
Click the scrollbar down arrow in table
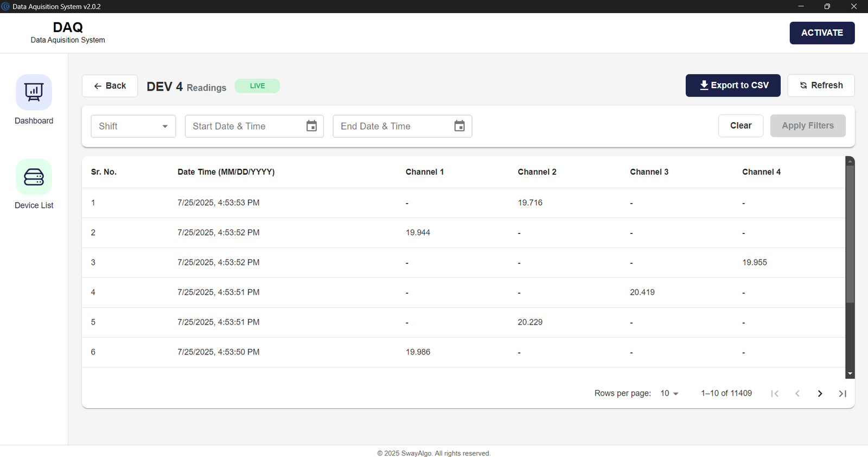click(x=850, y=374)
